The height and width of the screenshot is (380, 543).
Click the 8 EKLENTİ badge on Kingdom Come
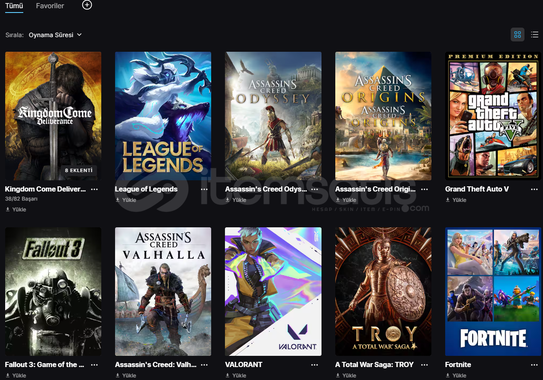[x=79, y=170]
